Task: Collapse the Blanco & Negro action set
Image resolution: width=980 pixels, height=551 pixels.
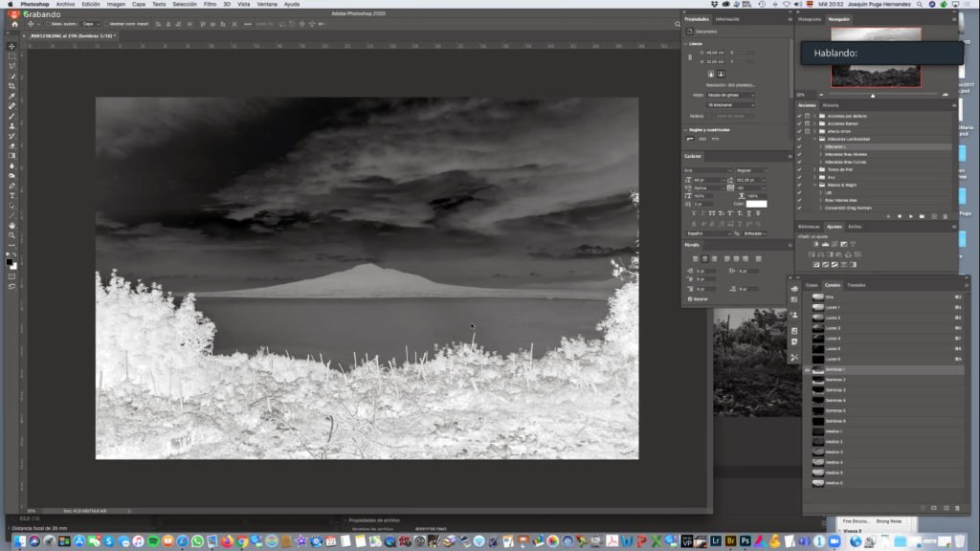Action: 815,185
